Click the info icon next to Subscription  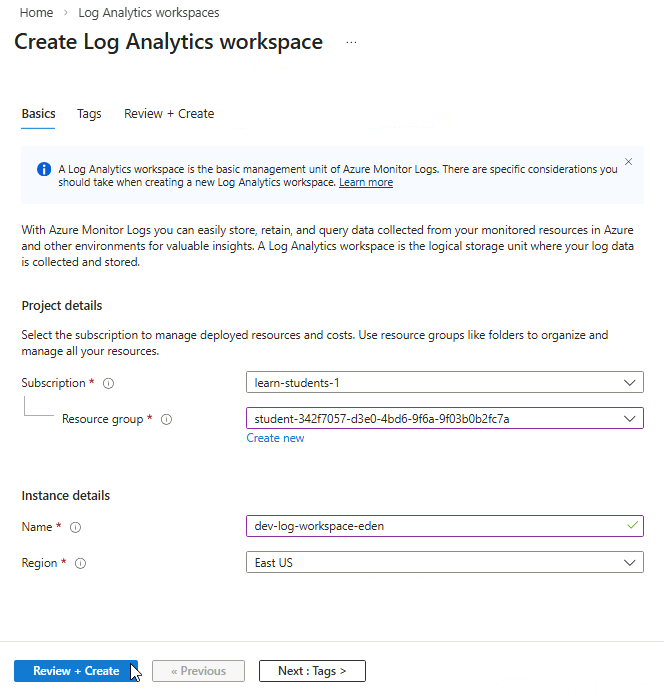(x=109, y=383)
